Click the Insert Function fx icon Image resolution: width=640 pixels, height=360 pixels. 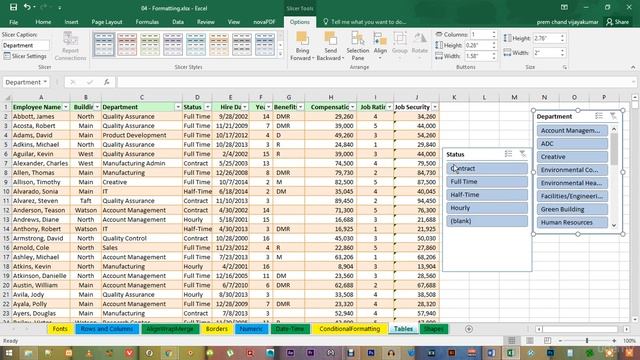107,82
